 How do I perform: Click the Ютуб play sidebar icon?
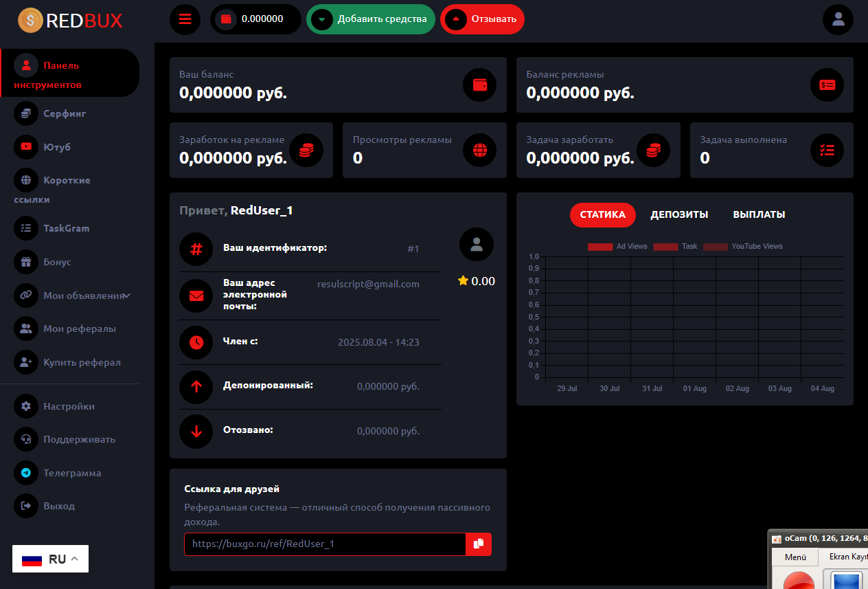(x=26, y=146)
